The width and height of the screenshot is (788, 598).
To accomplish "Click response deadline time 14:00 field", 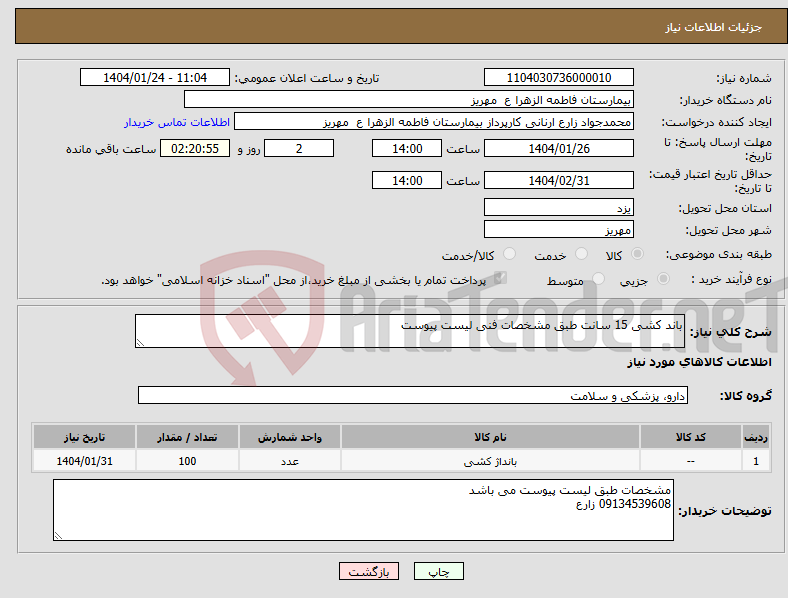I will pyautogui.click(x=407, y=149).
